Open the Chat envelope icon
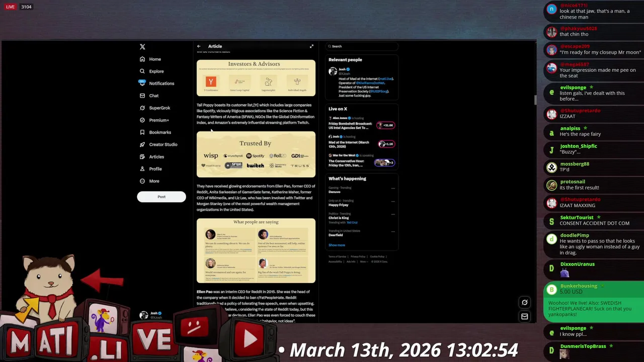This screenshot has width=644, height=362. coord(142,96)
